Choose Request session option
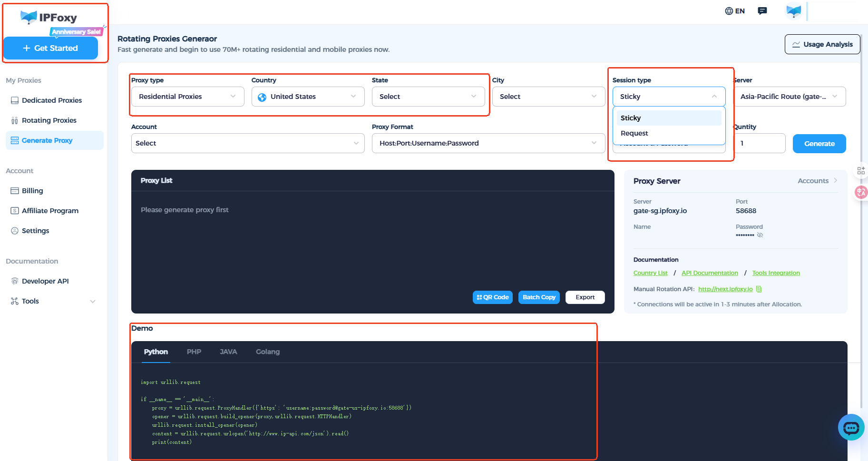 (x=669, y=133)
